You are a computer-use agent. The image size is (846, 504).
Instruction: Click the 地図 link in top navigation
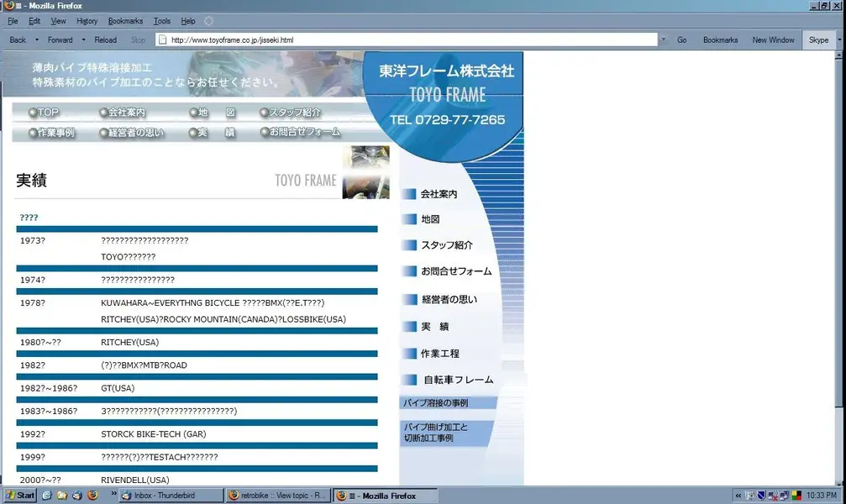(213, 113)
